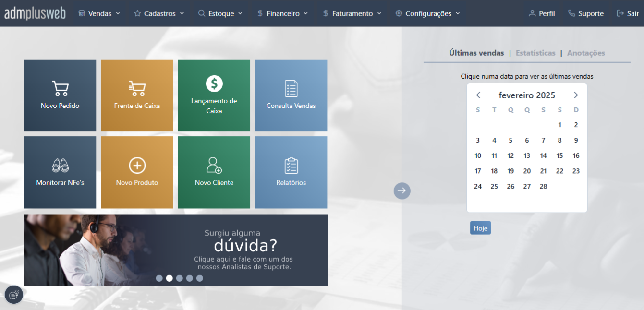Switch to the Últimas vendas tab

click(476, 53)
